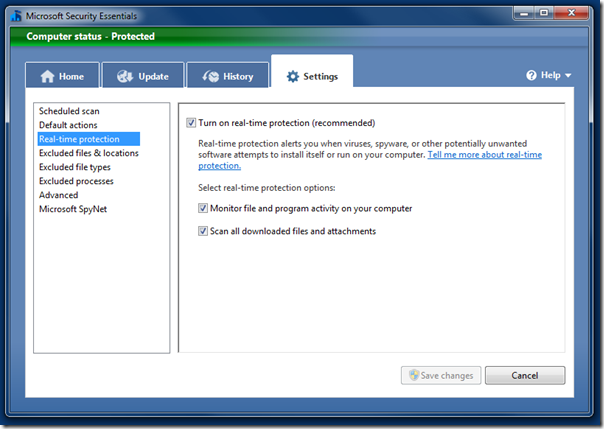Uncheck Monitor file and program activity
604x429 pixels.
(x=203, y=208)
